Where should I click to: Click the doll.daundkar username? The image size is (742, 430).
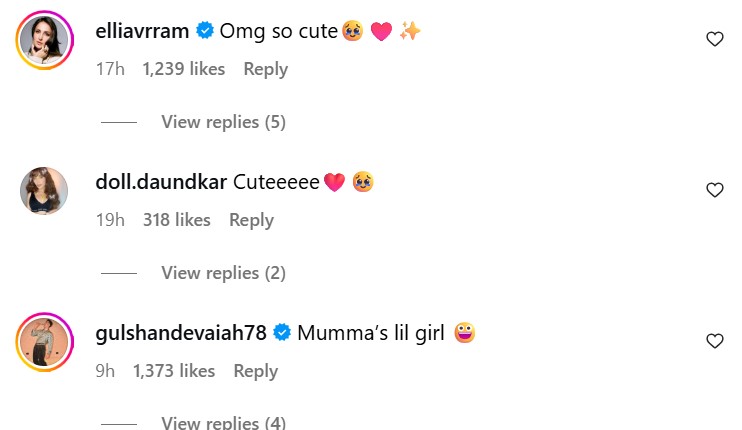[162, 183]
